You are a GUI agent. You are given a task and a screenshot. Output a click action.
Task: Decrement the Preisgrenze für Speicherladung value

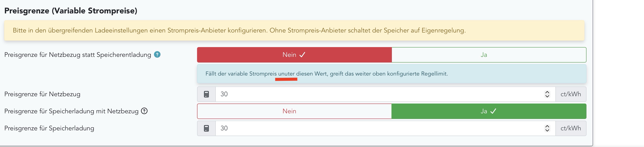tap(547, 130)
